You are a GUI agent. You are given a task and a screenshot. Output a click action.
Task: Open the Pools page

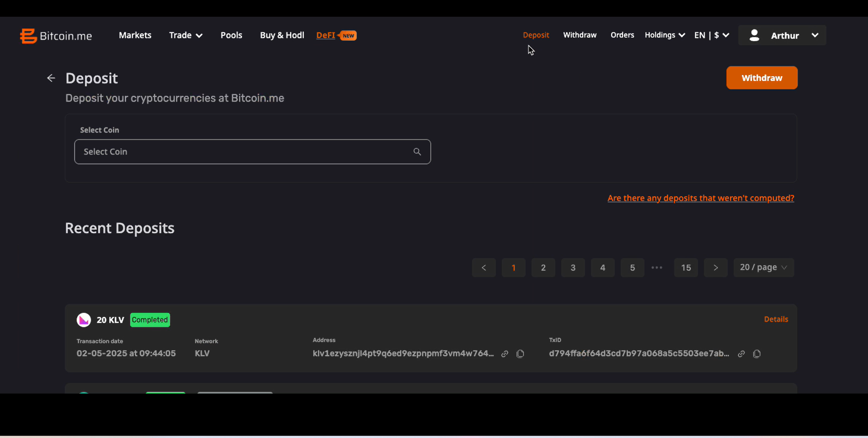(x=231, y=35)
